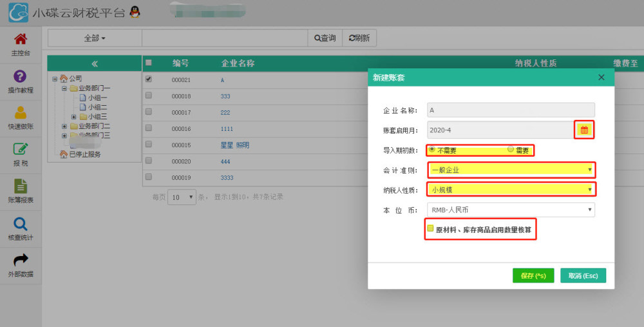644x327 pixels.
Task: Open company link 3333
Action: [x=227, y=178]
